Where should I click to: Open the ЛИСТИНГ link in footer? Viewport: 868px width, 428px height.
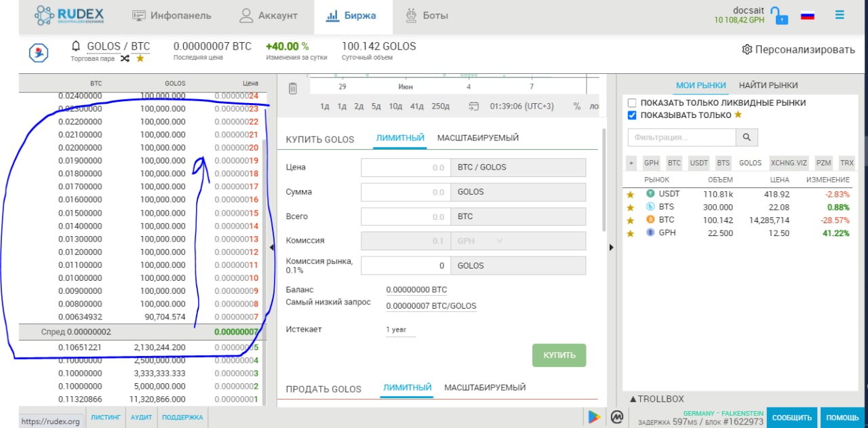[105, 418]
